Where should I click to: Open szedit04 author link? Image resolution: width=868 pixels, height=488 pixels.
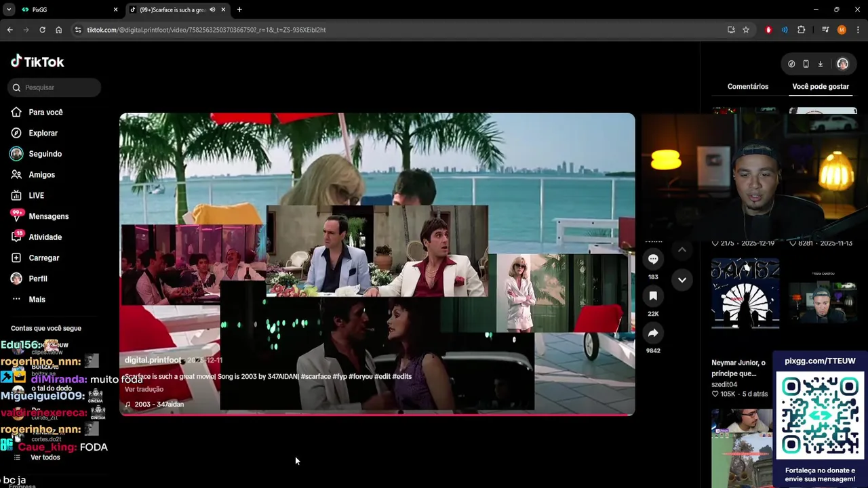(x=724, y=384)
